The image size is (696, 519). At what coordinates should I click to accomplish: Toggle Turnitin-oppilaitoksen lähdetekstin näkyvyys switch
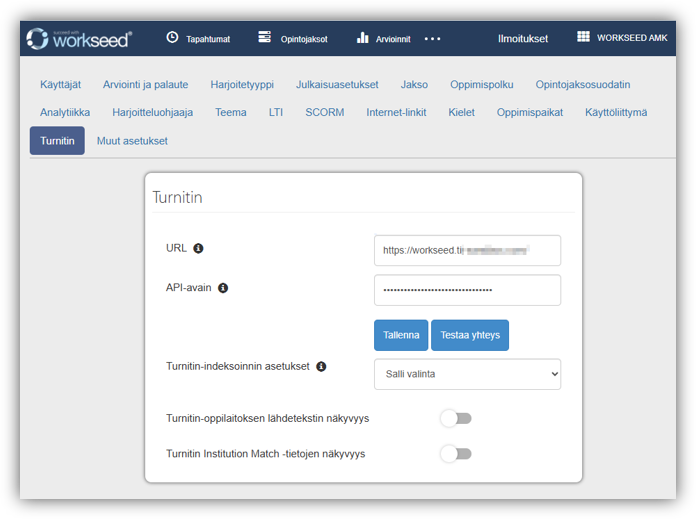(x=456, y=418)
